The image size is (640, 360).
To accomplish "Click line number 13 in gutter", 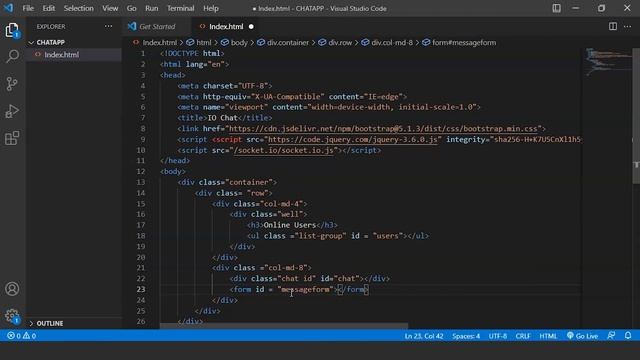I will point(141,182).
